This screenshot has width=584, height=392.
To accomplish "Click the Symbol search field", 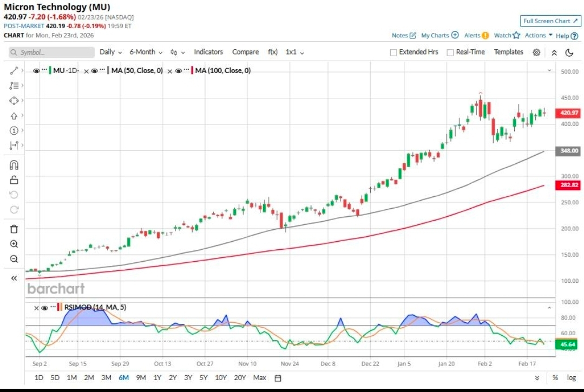I will click(x=51, y=52).
